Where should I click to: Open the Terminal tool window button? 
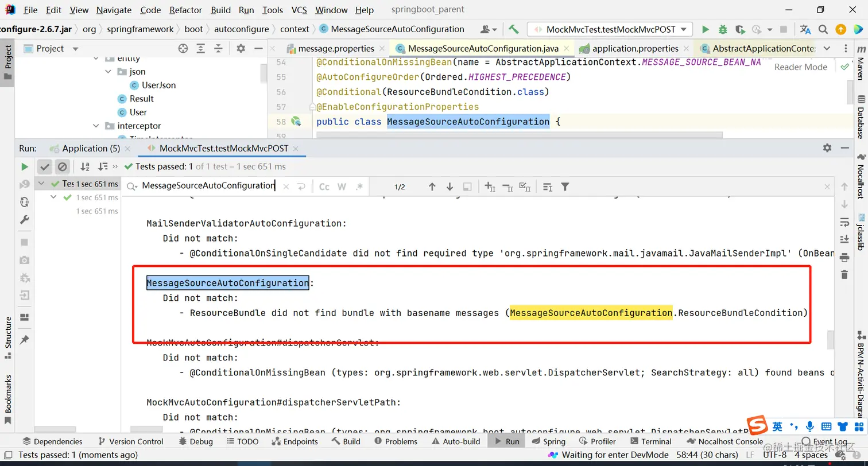click(x=651, y=441)
